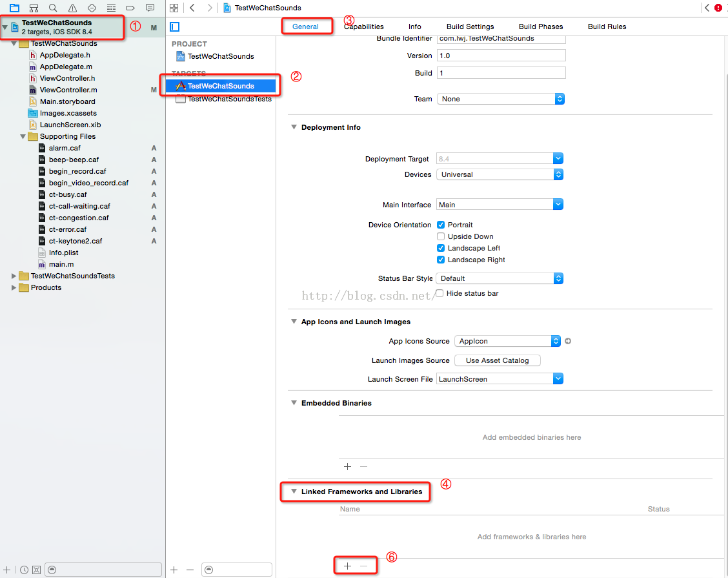Select TestWeChatSounds under PROJECT
This screenshot has width=728, height=578.
pos(221,56)
